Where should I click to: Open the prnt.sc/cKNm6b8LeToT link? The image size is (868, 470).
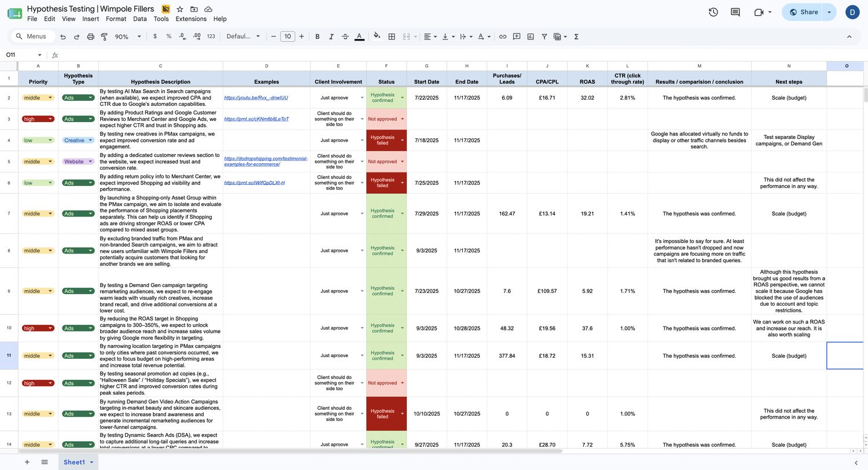[256, 119]
